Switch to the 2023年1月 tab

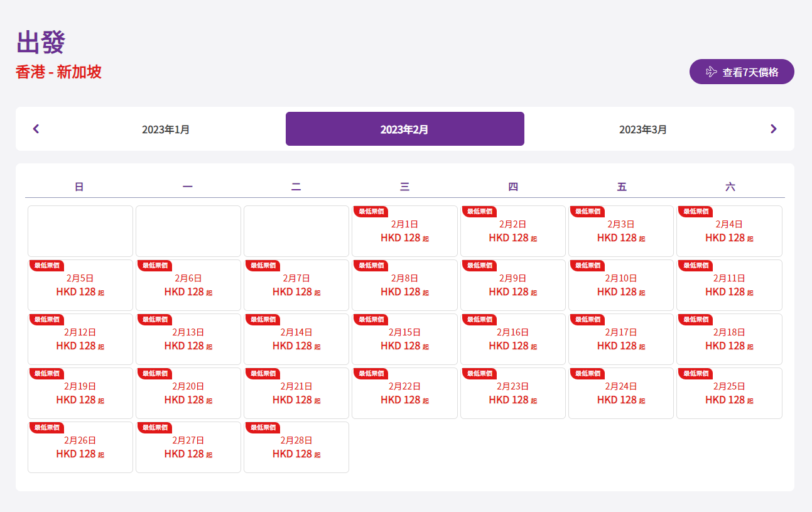pyautogui.click(x=166, y=129)
